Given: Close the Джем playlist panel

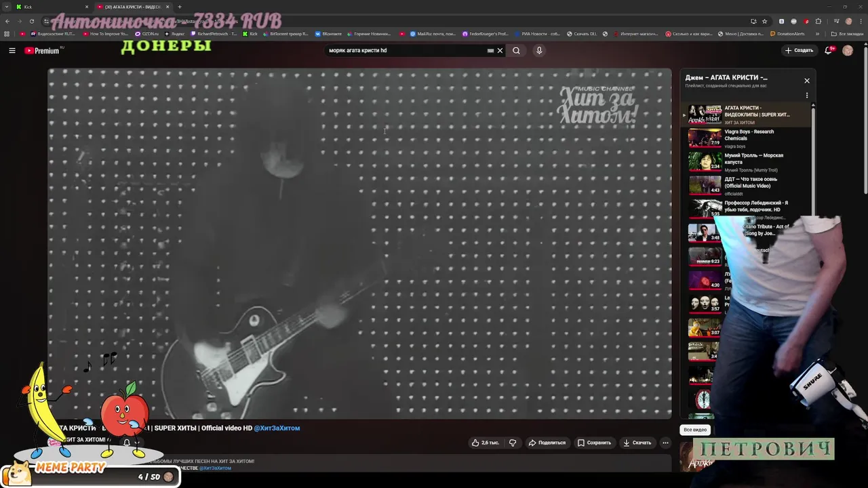Looking at the screenshot, I should pyautogui.click(x=807, y=81).
